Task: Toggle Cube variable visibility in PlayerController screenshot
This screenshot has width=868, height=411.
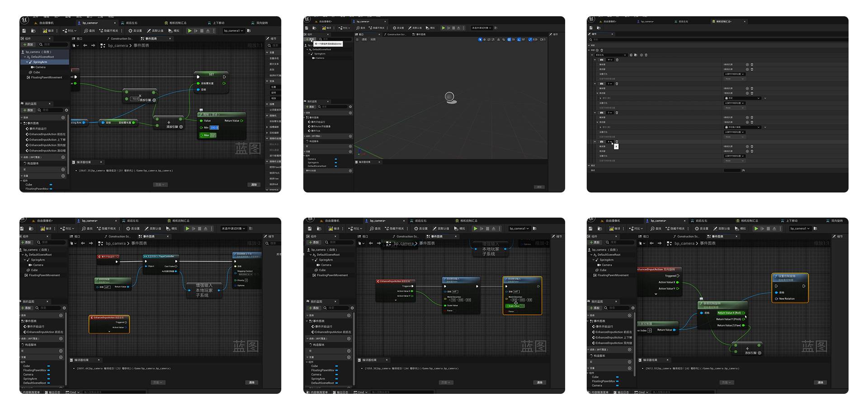Action: point(48,366)
